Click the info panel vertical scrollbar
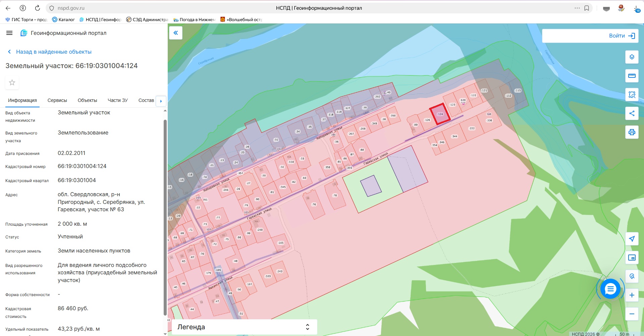This screenshot has height=336, width=644. (165, 217)
